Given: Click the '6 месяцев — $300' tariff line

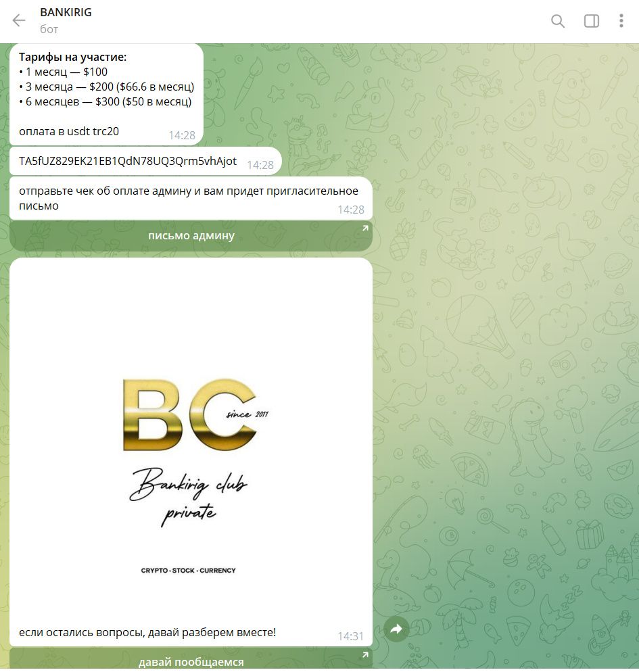Looking at the screenshot, I should click(105, 102).
